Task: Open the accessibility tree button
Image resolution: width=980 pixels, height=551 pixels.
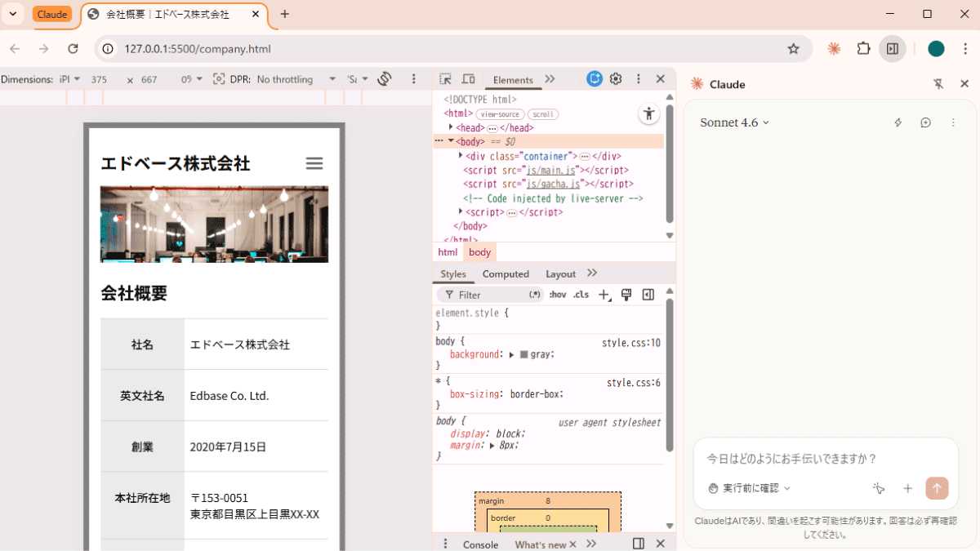Action: click(x=648, y=113)
